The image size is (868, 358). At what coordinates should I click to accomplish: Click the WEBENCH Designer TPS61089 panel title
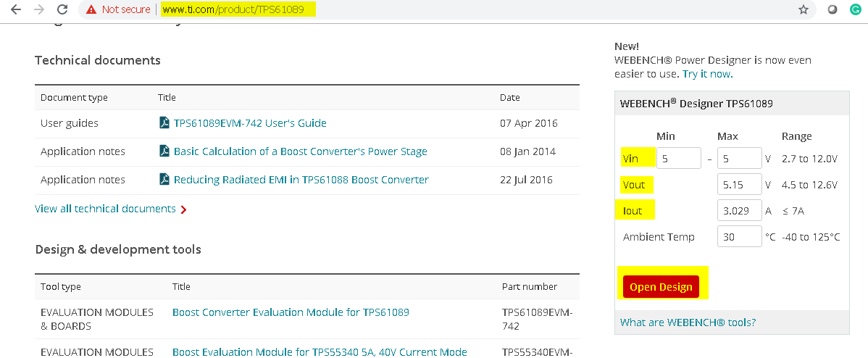pyautogui.click(x=696, y=103)
